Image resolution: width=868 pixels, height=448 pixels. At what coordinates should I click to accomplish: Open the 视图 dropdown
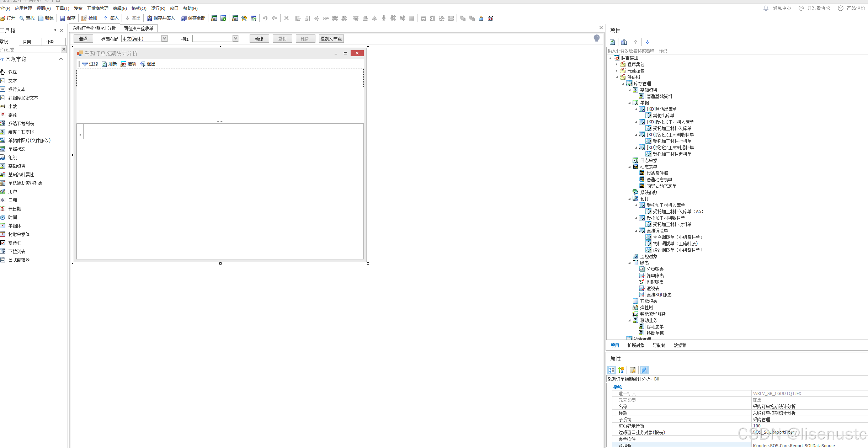click(235, 38)
